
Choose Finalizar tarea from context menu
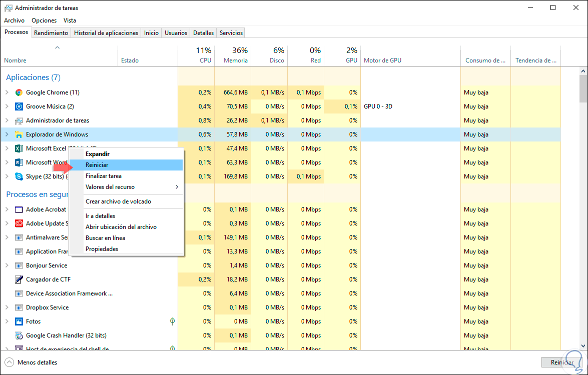tap(104, 176)
